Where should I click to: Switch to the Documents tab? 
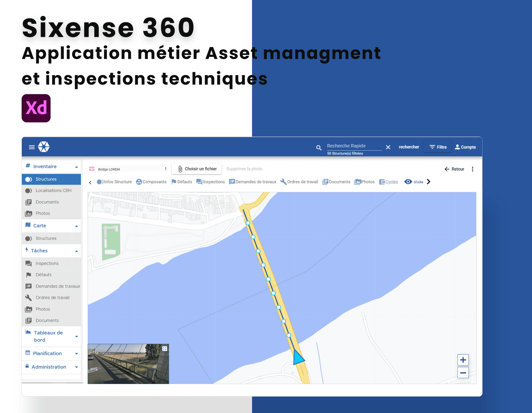coord(336,182)
